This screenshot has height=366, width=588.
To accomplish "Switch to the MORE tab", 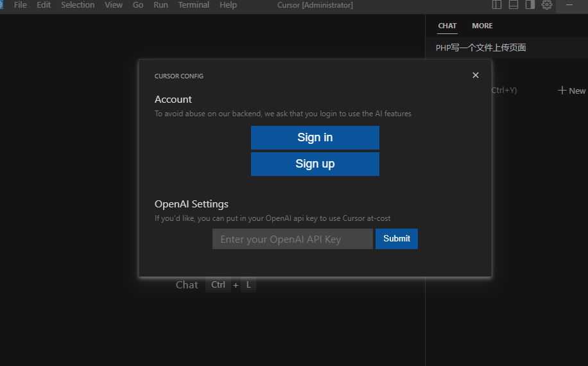I will [x=482, y=26].
